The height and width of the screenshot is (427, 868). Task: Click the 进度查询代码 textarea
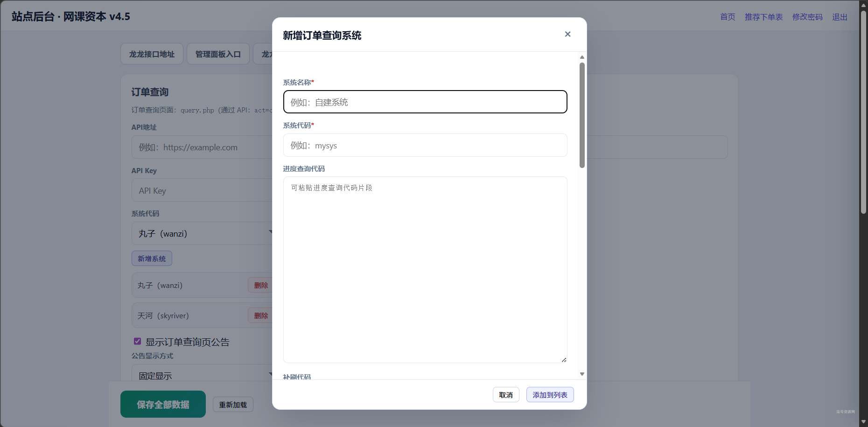[425, 270]
